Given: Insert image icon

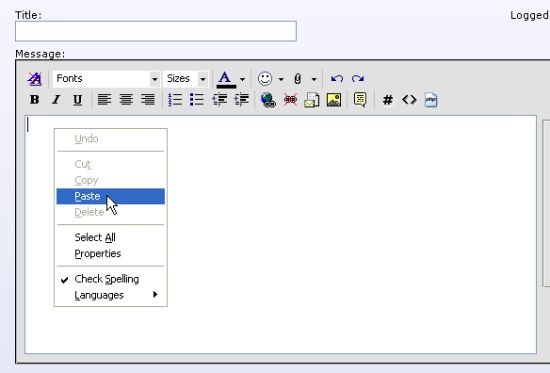Looking at the screenshot, I should [334, 100].
